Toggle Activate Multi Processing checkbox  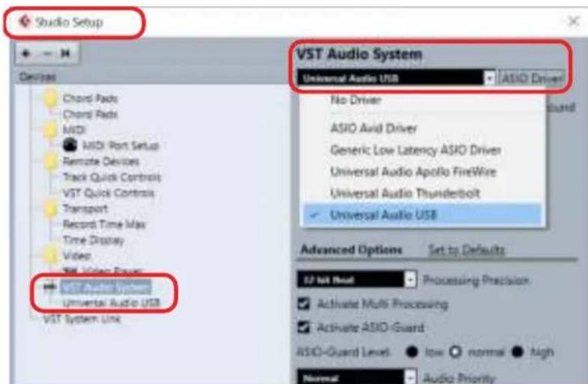[x=304, y=303]
